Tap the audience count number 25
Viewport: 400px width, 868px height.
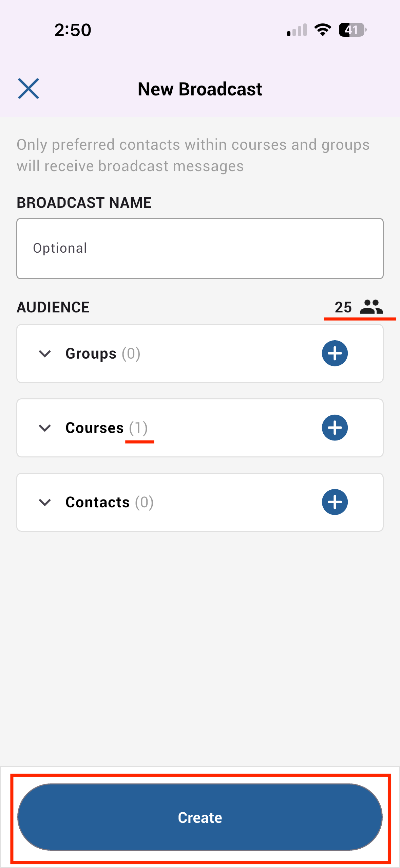[343, 307]
